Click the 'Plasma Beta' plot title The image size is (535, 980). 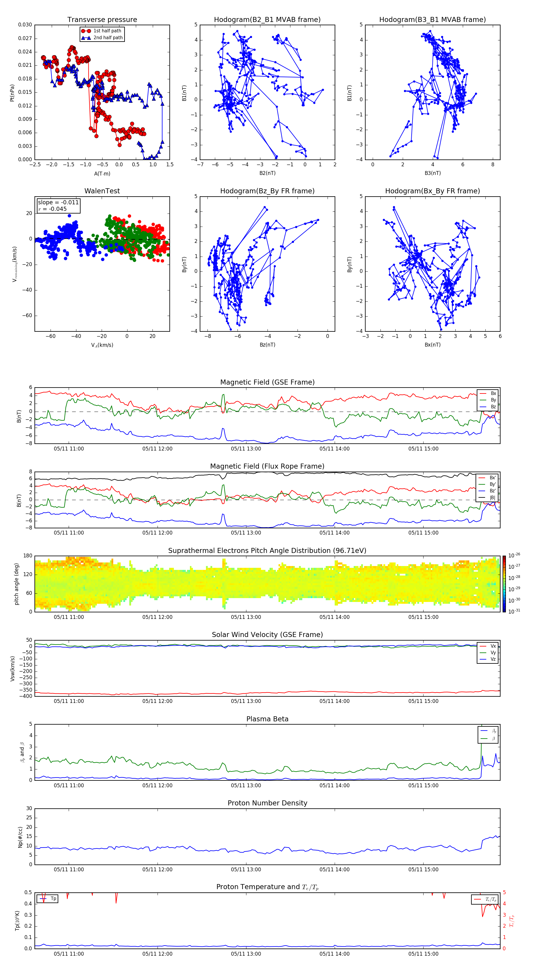point(267,719)
